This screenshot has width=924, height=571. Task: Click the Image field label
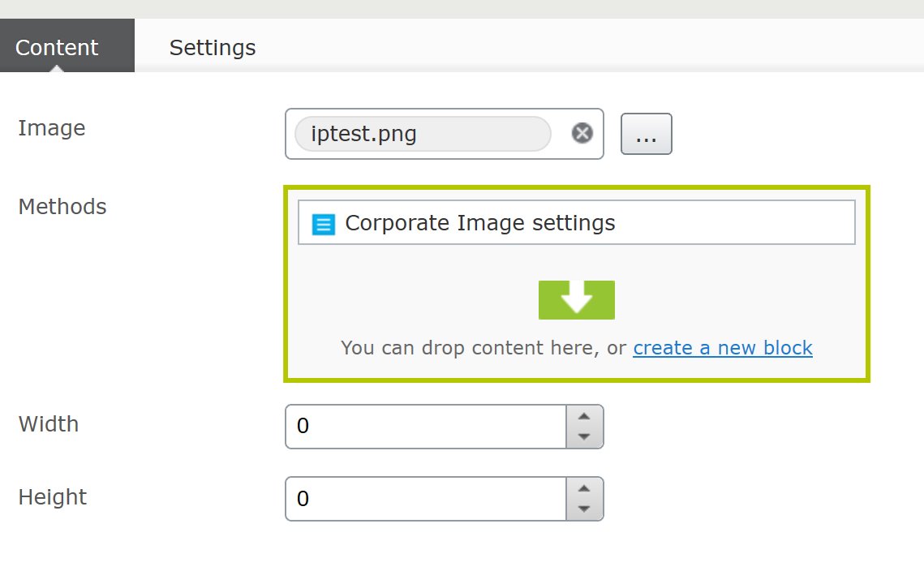(51, 128)
